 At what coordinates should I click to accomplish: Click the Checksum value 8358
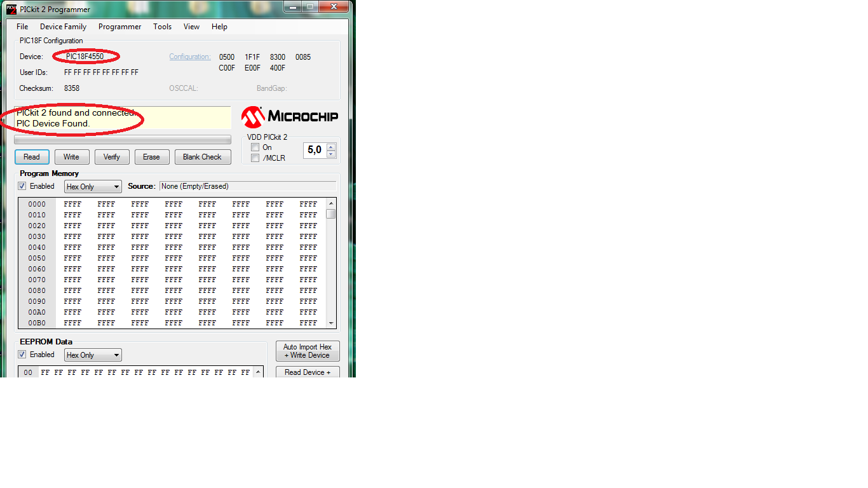[72, 88]
